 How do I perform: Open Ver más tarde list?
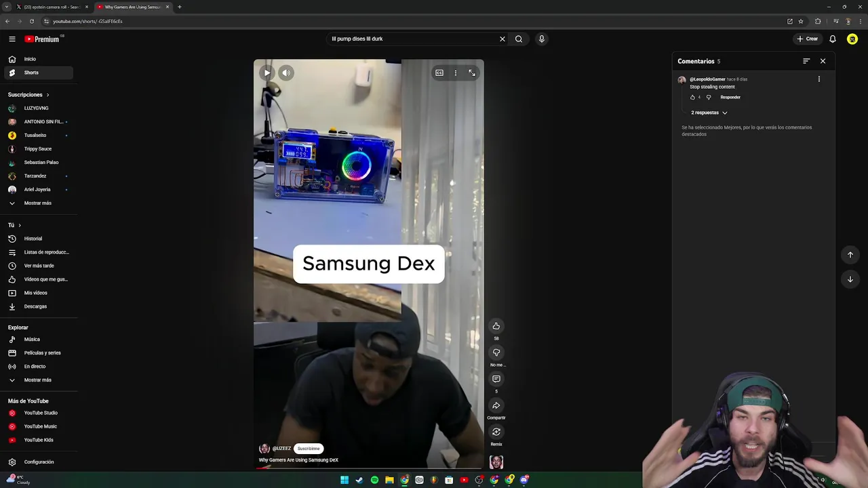(x=39, y=266)
